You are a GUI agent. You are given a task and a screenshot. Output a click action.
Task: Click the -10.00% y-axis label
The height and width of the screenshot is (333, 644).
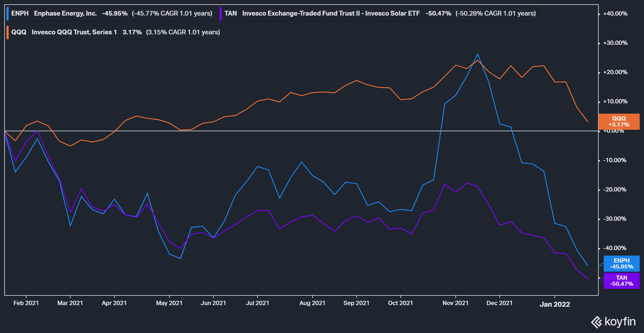tap(614, 160)
